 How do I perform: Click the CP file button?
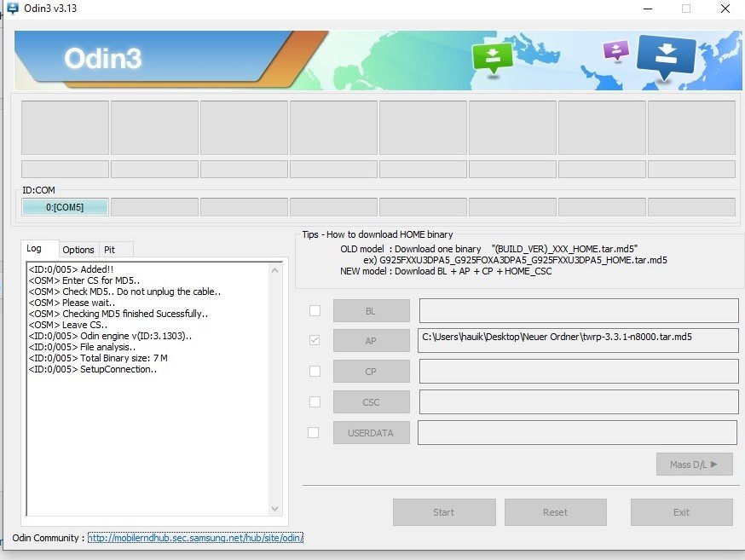pyautogui.click(x=371, y=372)
